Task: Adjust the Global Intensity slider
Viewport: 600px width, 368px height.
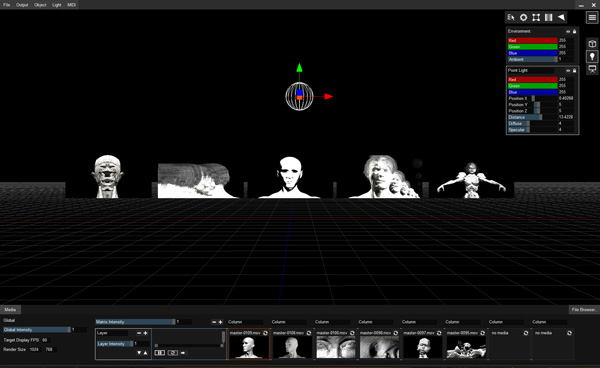Action: coord(37,329)
